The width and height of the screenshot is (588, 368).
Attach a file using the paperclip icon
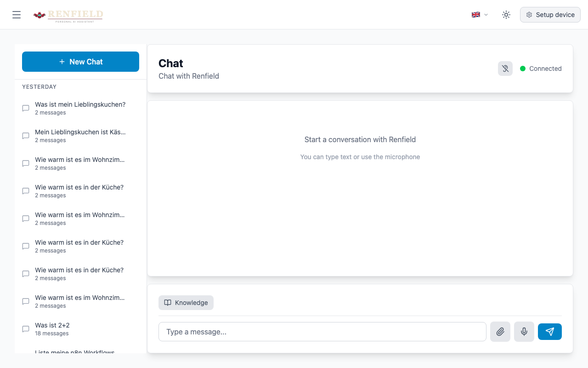(500, 331)
